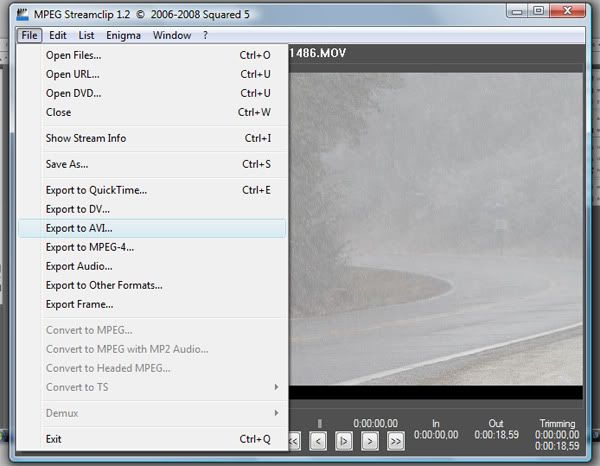Choose Open DVD... menu entry

(x=152, y=93)
